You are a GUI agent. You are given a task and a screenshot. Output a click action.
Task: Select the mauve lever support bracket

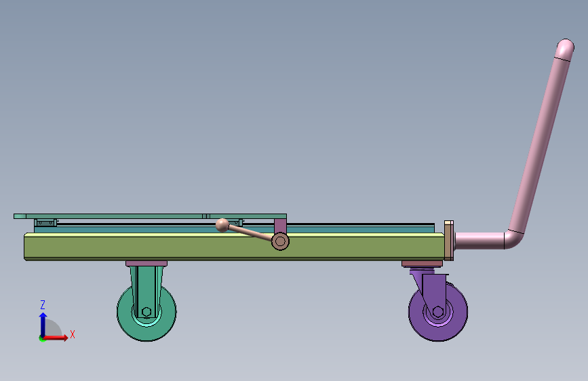(x=280, y=226)
